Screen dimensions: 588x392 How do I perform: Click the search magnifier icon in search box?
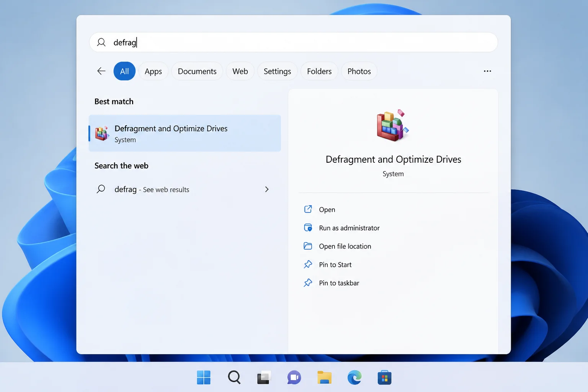(101, 42)
